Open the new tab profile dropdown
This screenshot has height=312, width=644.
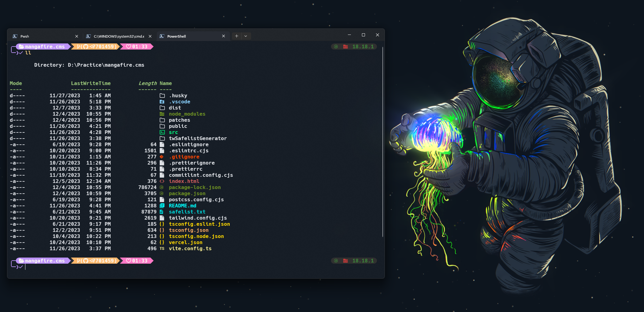click(x=246, y=36)
